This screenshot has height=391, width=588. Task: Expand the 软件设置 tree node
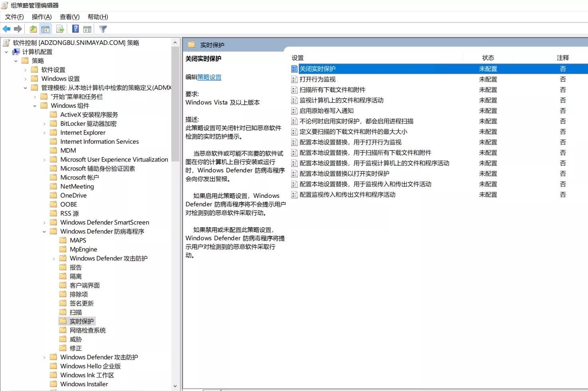[26, 70]
